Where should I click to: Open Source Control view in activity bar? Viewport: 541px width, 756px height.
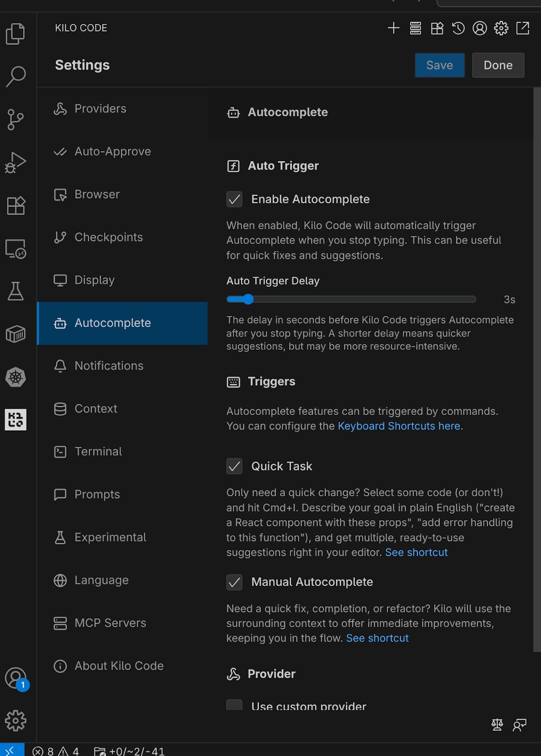tap(16, 119)
